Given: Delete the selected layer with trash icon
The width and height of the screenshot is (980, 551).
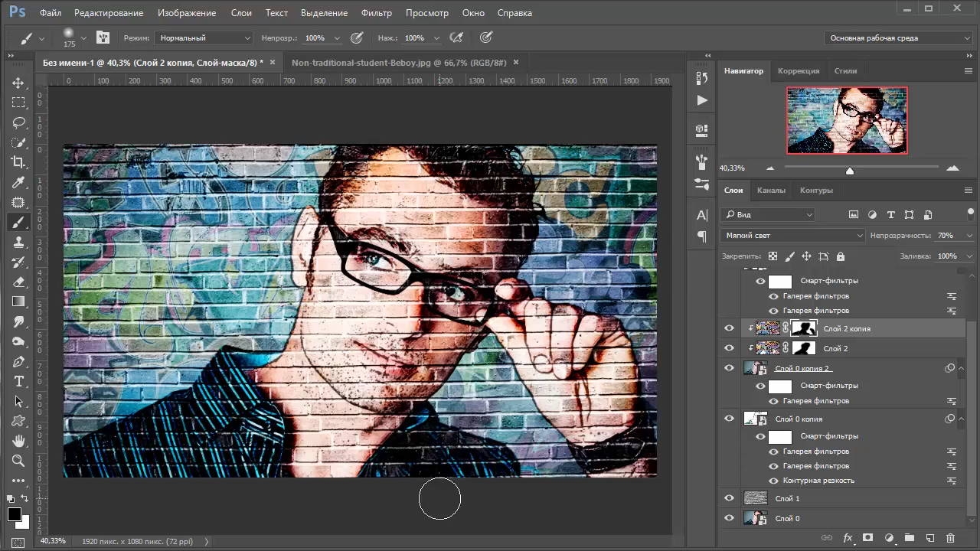Looking at the screenshot, I should click(x=951, y=538).
